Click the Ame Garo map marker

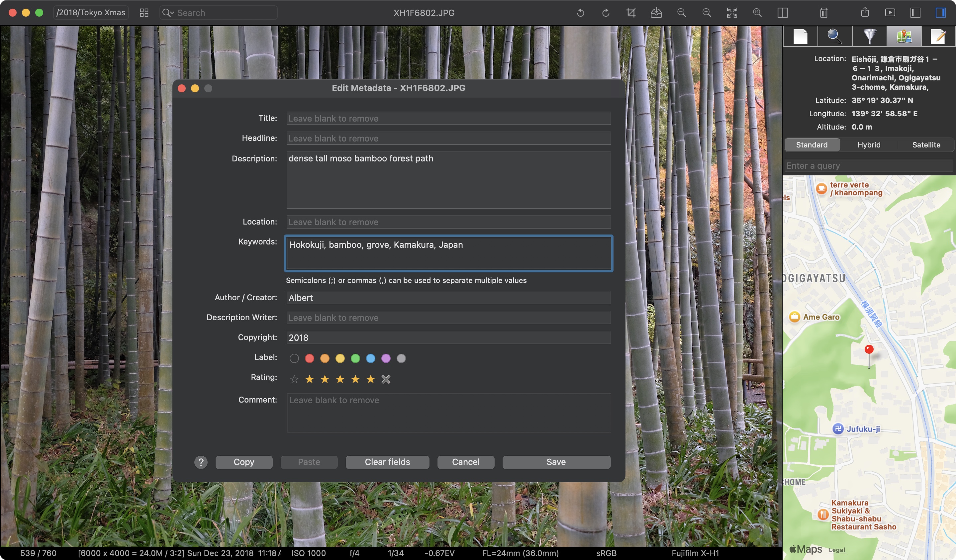click(794, 317)
